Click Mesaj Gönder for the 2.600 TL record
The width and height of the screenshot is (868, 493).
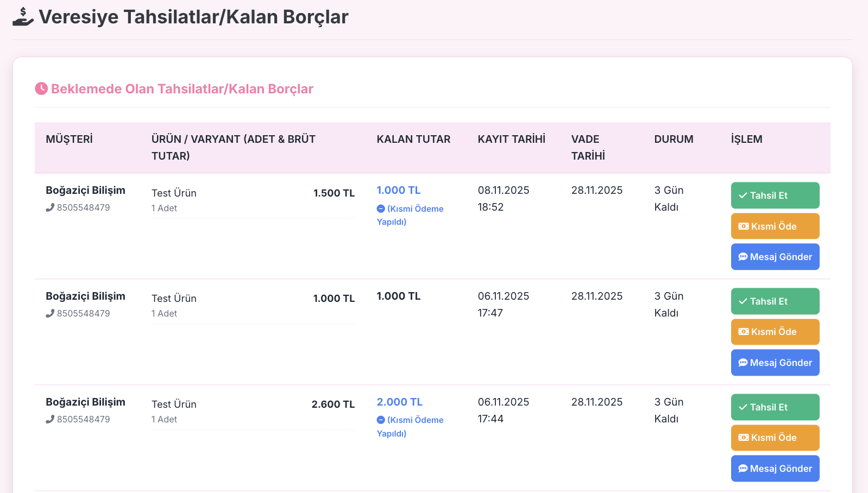tap(775, 469)
